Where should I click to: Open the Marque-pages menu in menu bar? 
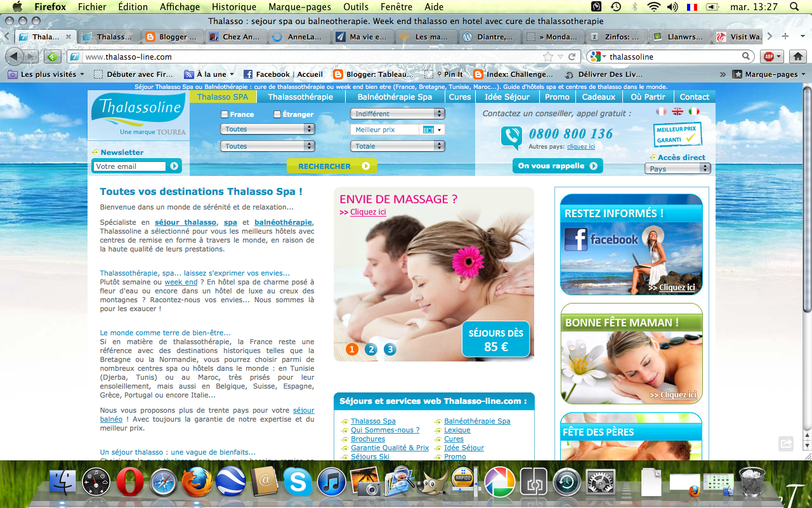pyautogui.click(x=300, y=7)
